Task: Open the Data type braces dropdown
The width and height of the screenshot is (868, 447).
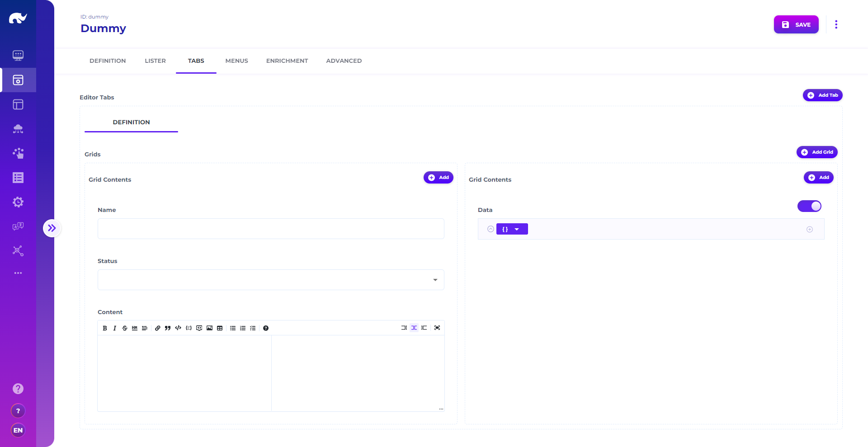Action: point(512,229)
